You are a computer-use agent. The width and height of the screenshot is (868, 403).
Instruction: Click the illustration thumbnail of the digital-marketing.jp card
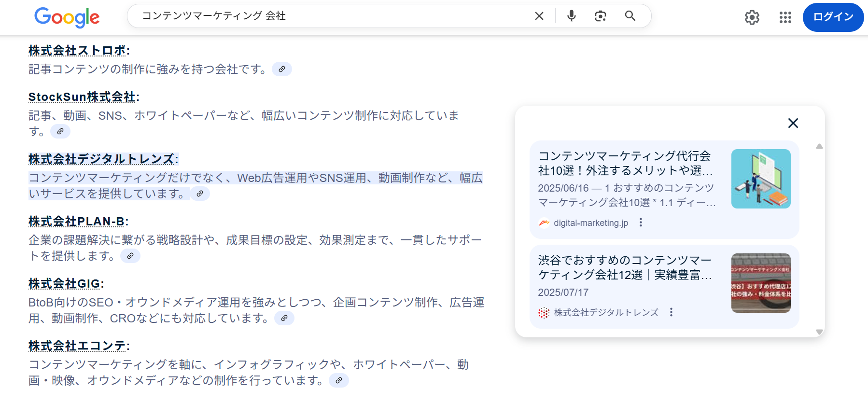tap(761, 179)
